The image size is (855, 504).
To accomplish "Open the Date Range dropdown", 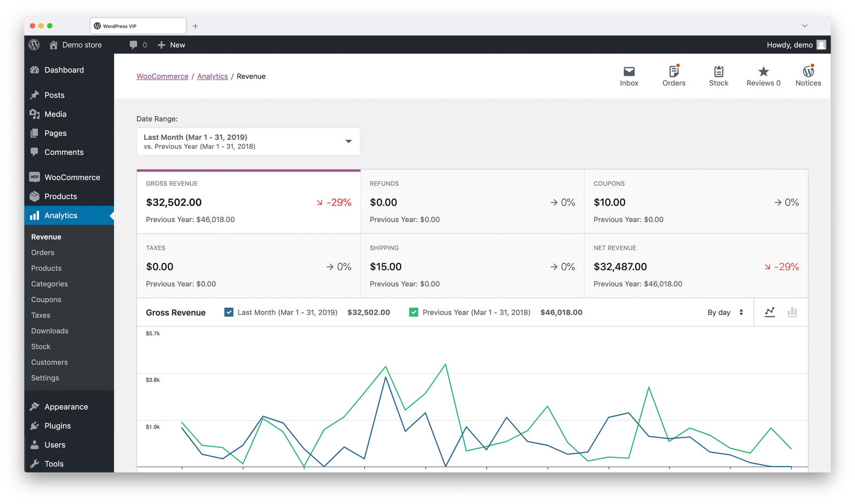I will pos(248,141).
